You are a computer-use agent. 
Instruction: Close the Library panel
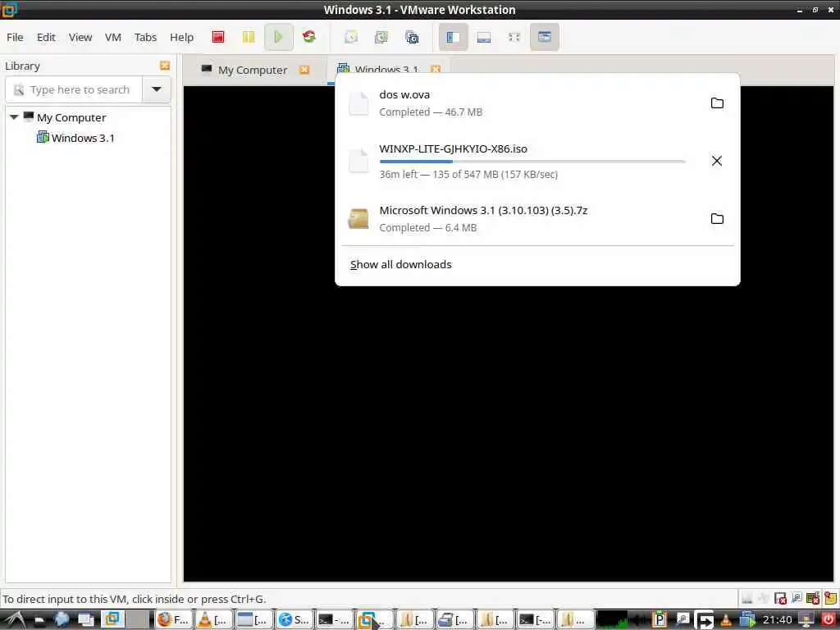coord(165,66)
